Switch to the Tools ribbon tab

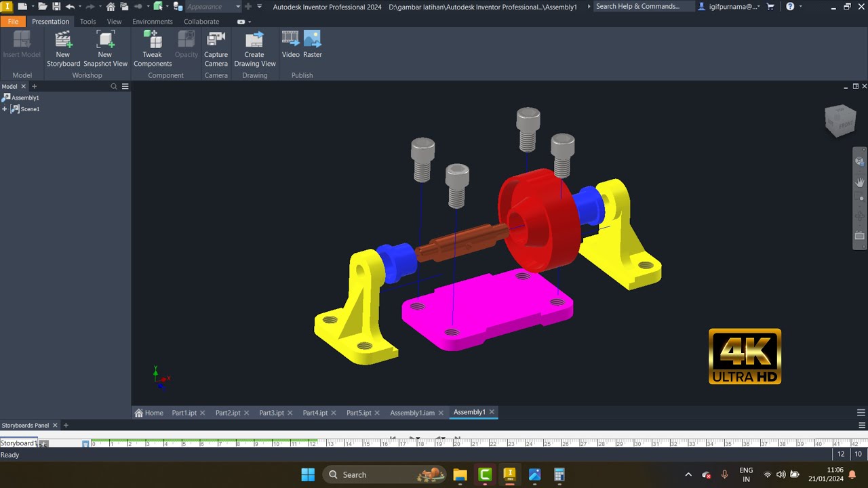88,22
